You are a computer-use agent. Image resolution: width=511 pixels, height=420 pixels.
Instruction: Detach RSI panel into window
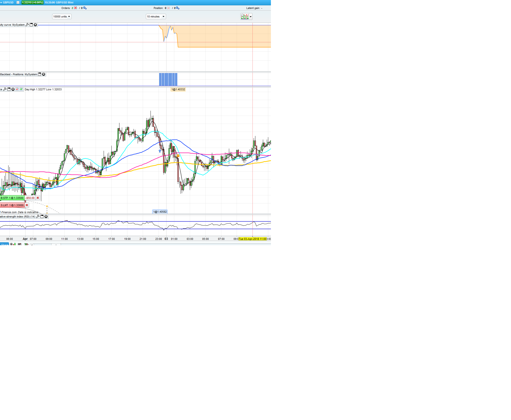[x=42, y=217]
